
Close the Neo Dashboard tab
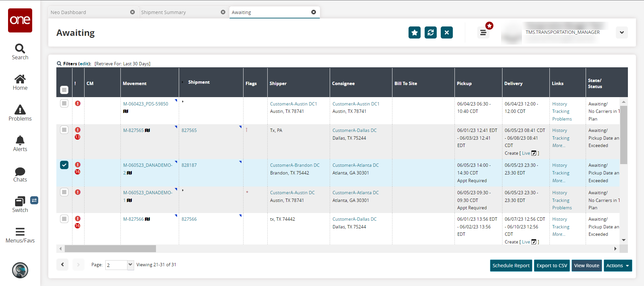tap(132, 12)
